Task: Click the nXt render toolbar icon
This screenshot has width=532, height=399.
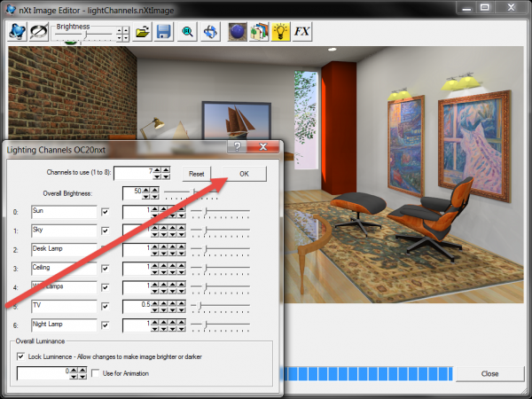Action: pos(17,32)
